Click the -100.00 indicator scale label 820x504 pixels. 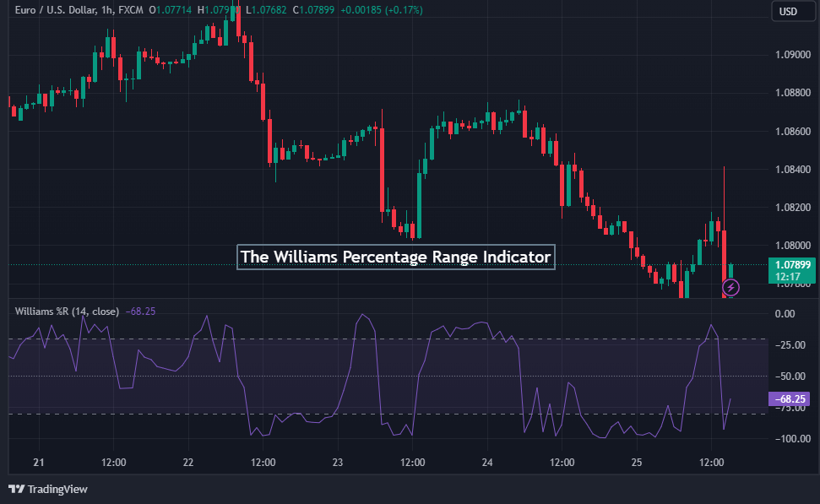(x=792, y=439)
